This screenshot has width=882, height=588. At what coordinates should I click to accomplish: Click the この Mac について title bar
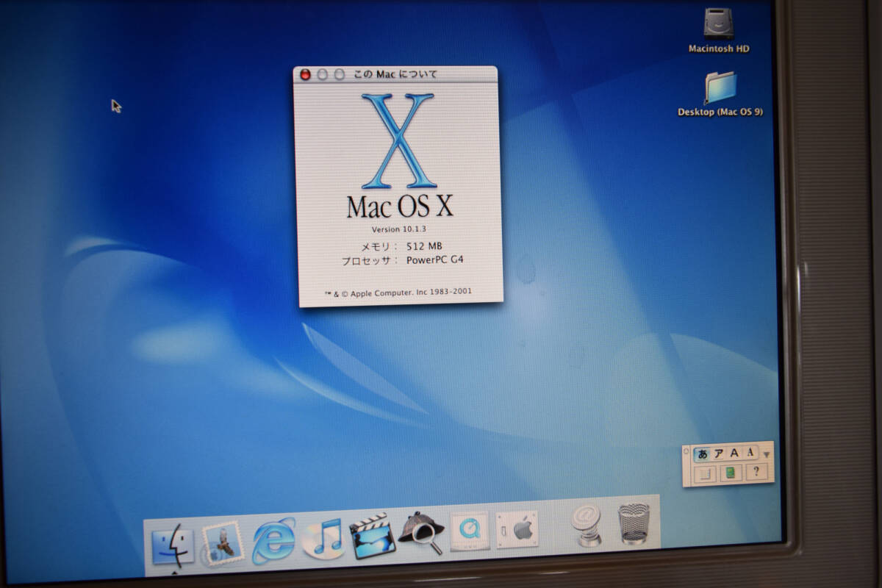click(x=395, y=73)
